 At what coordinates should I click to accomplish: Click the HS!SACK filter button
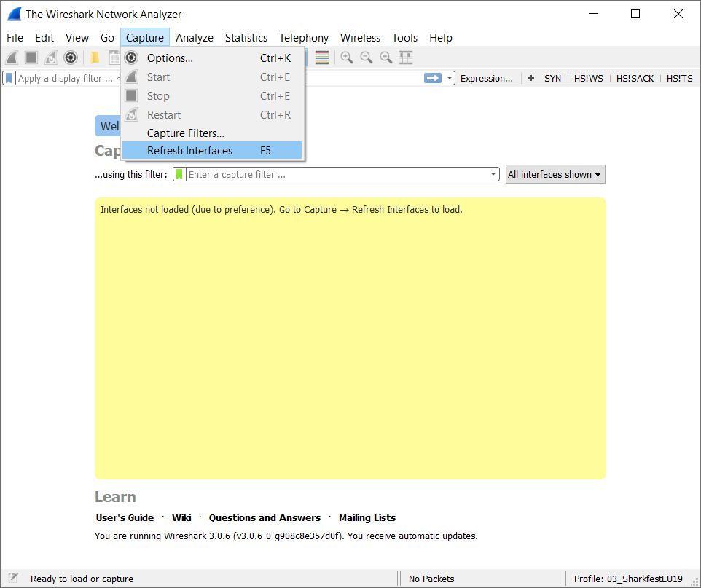[635, 78]
